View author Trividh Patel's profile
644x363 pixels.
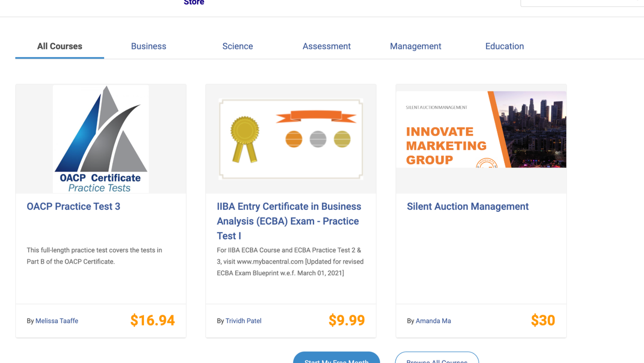pos(243,321)
